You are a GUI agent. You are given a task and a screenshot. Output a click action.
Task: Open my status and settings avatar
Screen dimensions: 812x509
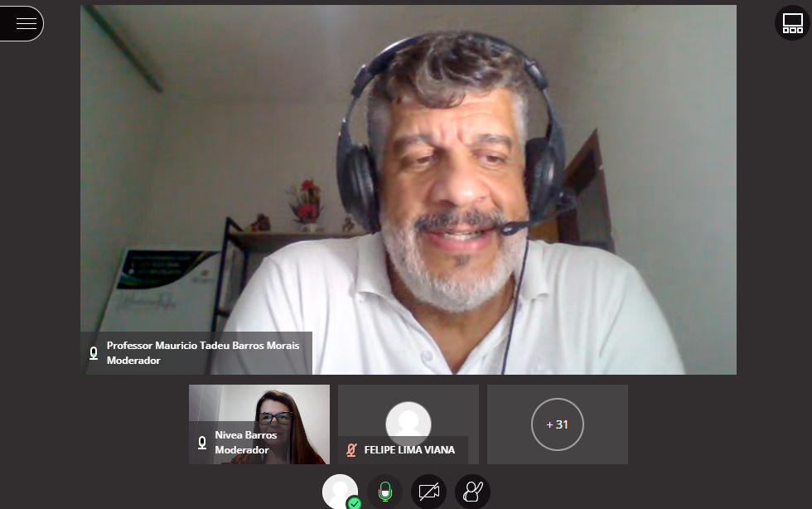340,492
